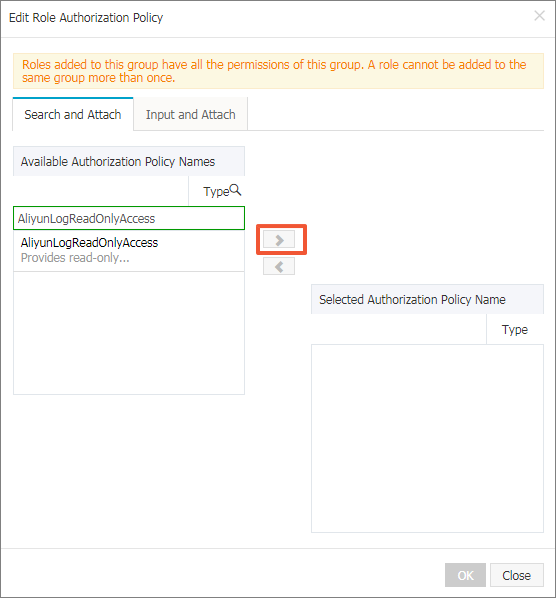
Task: Click the empty selected policies list box
Action: [427, 439]
